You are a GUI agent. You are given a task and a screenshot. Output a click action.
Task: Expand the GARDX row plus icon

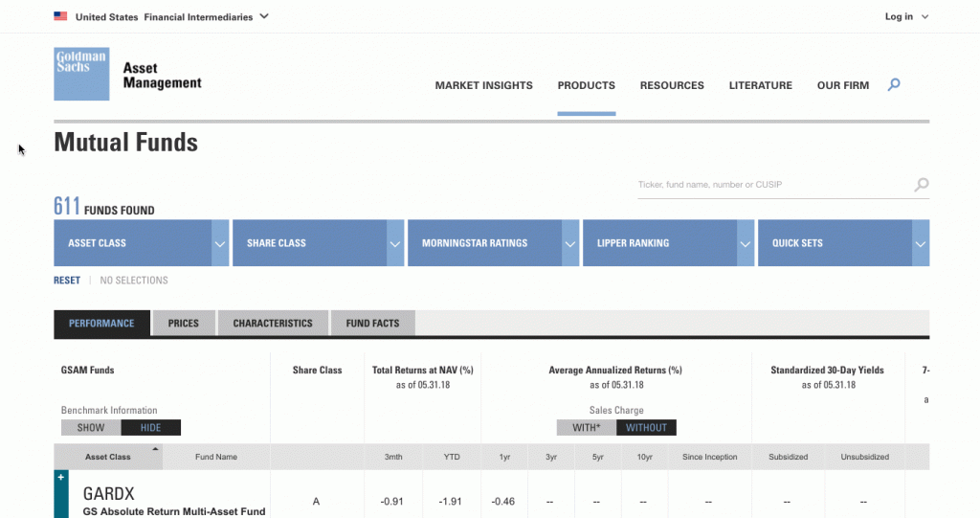(x=61, y=478)
